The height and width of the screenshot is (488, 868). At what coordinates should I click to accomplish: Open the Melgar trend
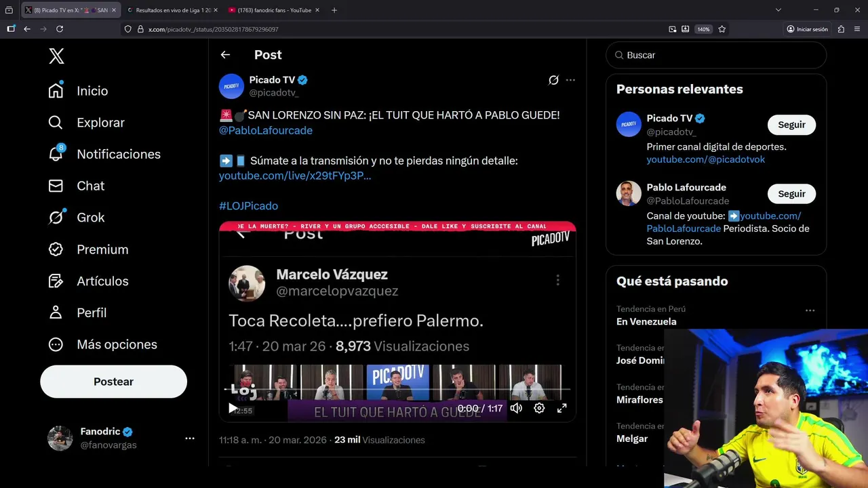pyautogui.click(x=632, y=439)
